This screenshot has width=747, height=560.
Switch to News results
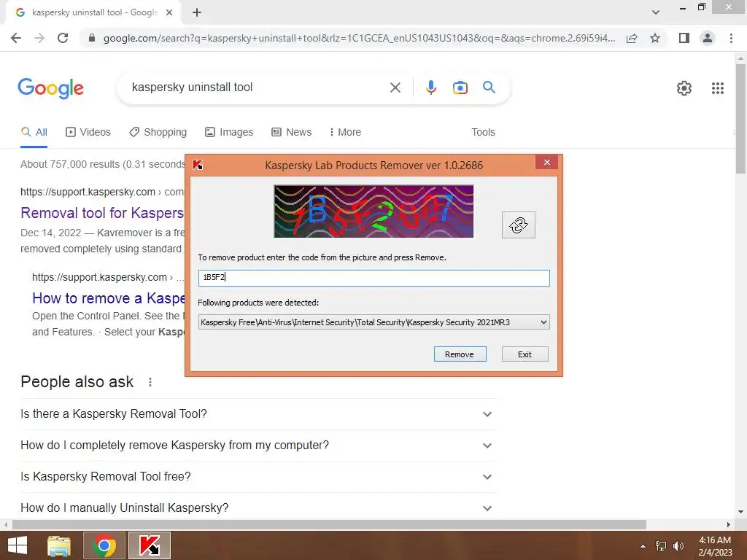(292, 133)
